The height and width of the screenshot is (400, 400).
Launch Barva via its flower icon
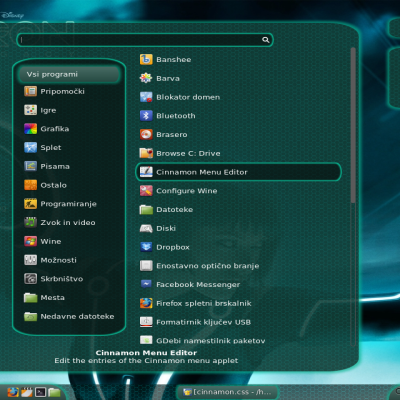click(146, 78)
